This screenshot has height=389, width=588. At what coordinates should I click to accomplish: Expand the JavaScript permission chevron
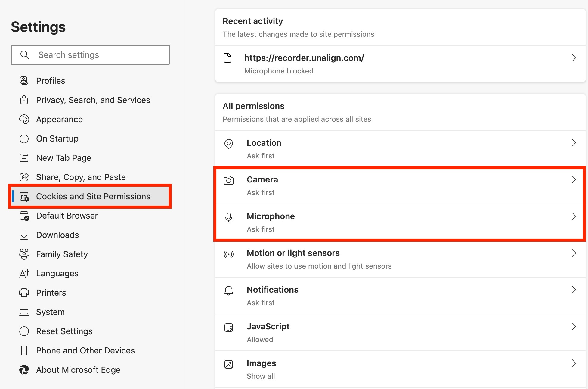(574, 326)
